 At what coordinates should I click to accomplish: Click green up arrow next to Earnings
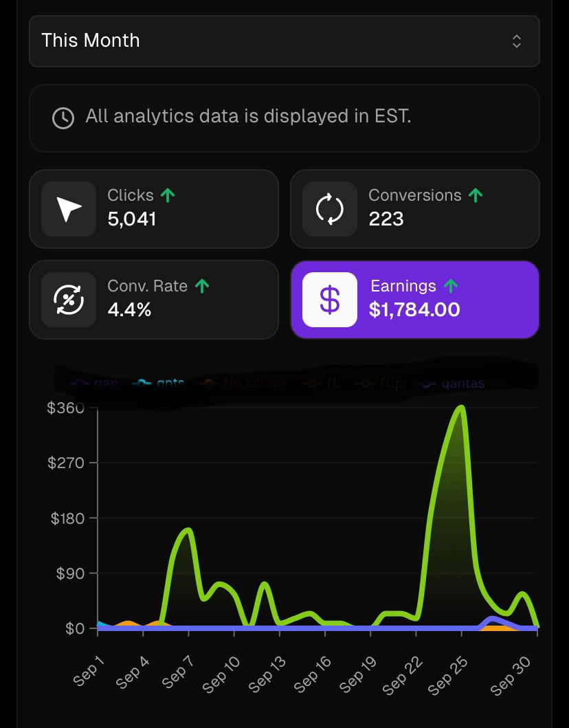point(451,286)
